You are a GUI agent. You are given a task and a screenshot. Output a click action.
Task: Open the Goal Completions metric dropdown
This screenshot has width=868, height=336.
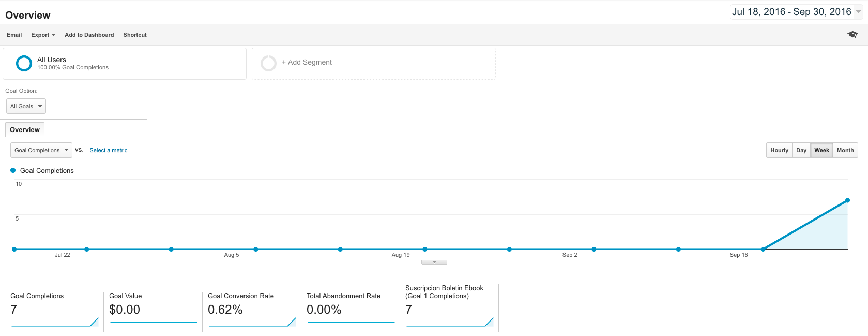[x=41, y=150]
